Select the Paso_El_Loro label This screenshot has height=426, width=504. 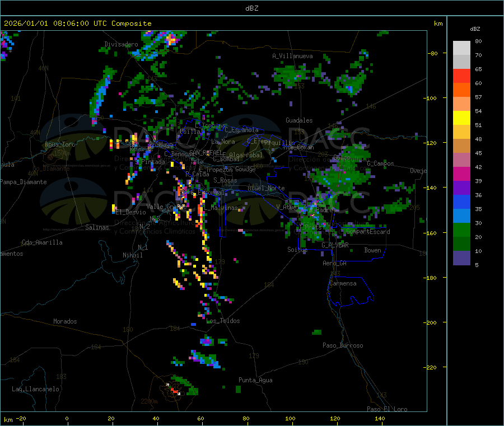point(387,409)
